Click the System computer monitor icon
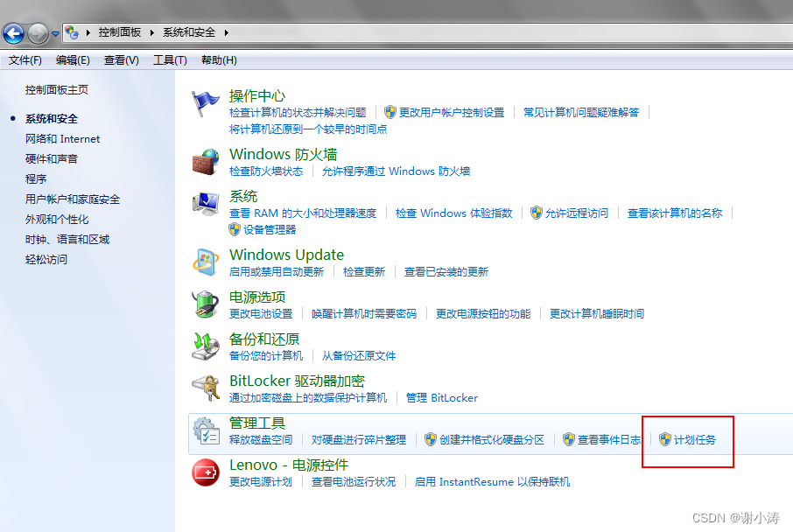 pos(206,204)
